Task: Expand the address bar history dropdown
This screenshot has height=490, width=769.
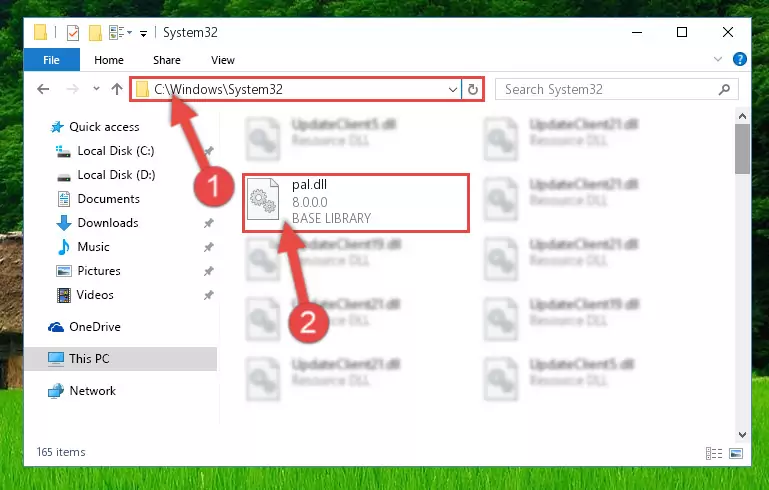Action: [x=453, y=89]
